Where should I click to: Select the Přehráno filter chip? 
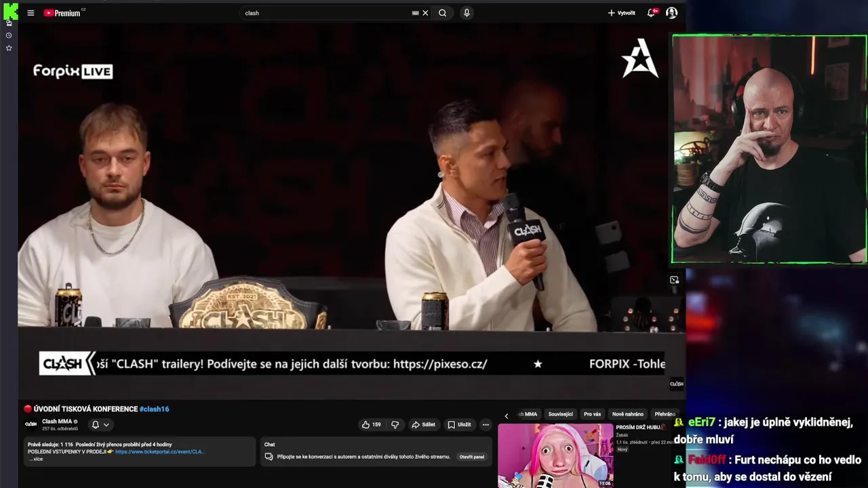(x=665, y=414)
